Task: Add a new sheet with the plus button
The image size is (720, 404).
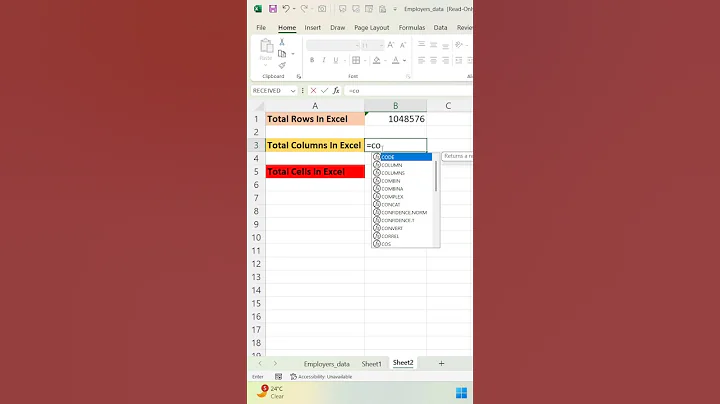Action: point(441,364)
